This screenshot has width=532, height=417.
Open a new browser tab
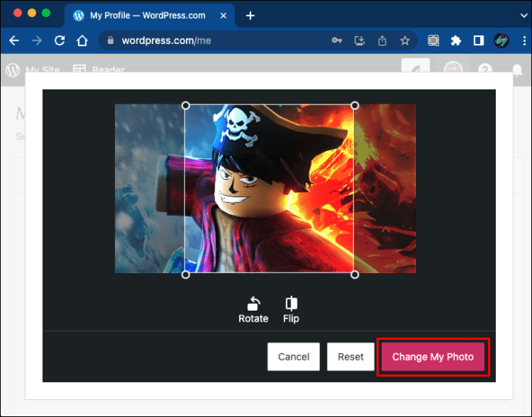[x=250, y=15]
